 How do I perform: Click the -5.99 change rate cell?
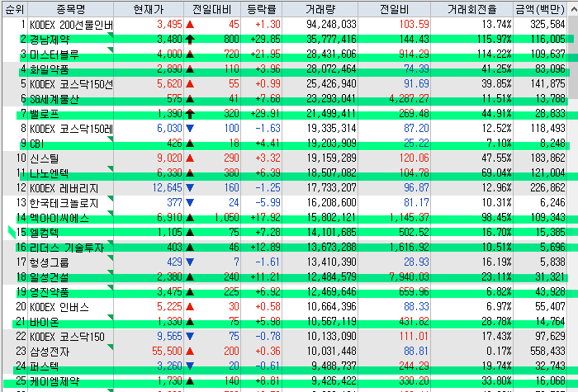pos(268,203)
